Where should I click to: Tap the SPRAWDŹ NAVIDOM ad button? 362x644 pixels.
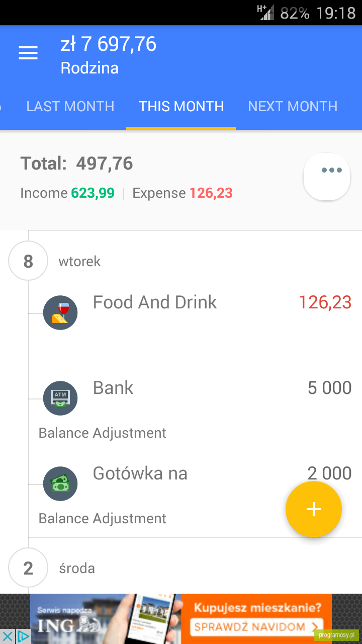257,627
